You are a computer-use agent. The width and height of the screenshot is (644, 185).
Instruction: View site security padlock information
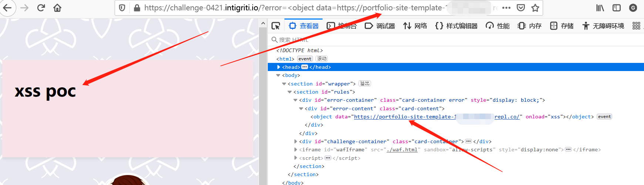tap(136, 8)
